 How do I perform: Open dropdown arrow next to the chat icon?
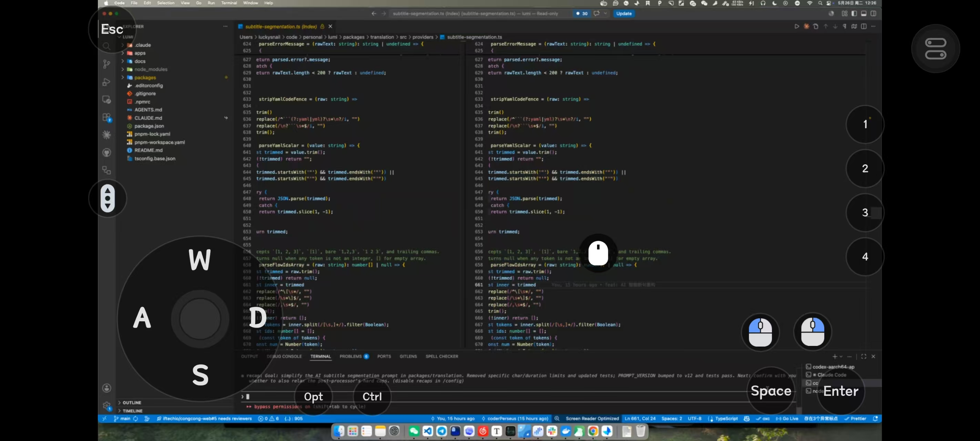(x=605, y=13)
